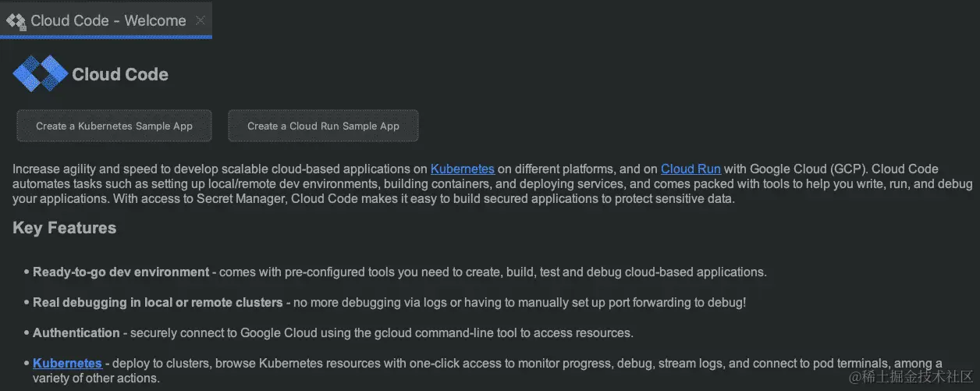Open the Kubernetes link in the intro paragraph
The image size is (980, 391).
(463, 169)
